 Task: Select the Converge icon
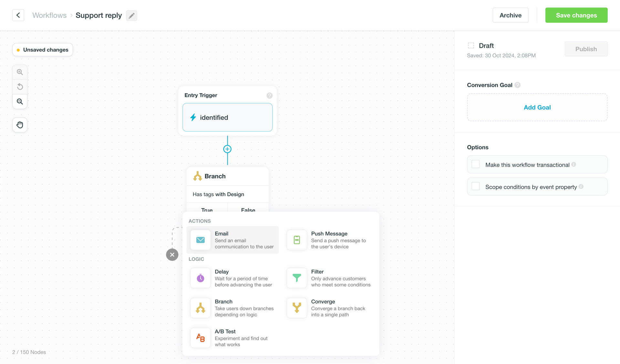tap(296, 308)
